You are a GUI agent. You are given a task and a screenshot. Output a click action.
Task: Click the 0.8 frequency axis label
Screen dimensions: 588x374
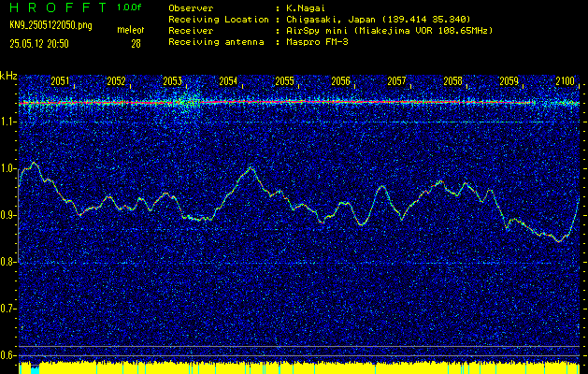7,262
